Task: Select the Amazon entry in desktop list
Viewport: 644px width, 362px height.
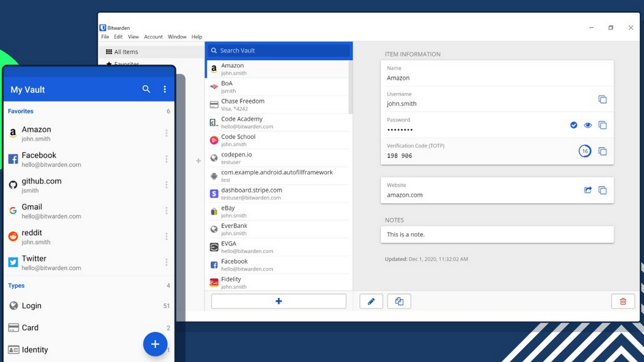Action: coord(277,69)
